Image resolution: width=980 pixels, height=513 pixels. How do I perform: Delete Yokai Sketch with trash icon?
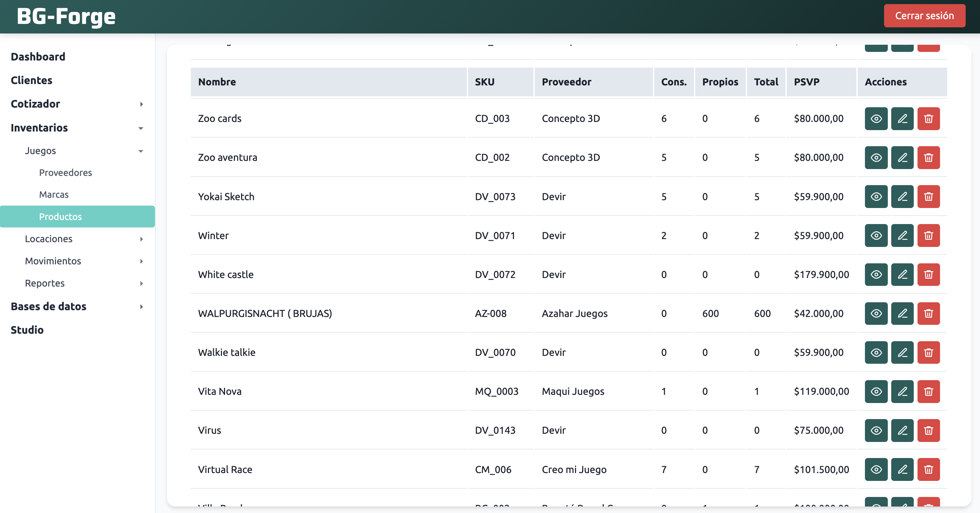click(x=929, y=197)
